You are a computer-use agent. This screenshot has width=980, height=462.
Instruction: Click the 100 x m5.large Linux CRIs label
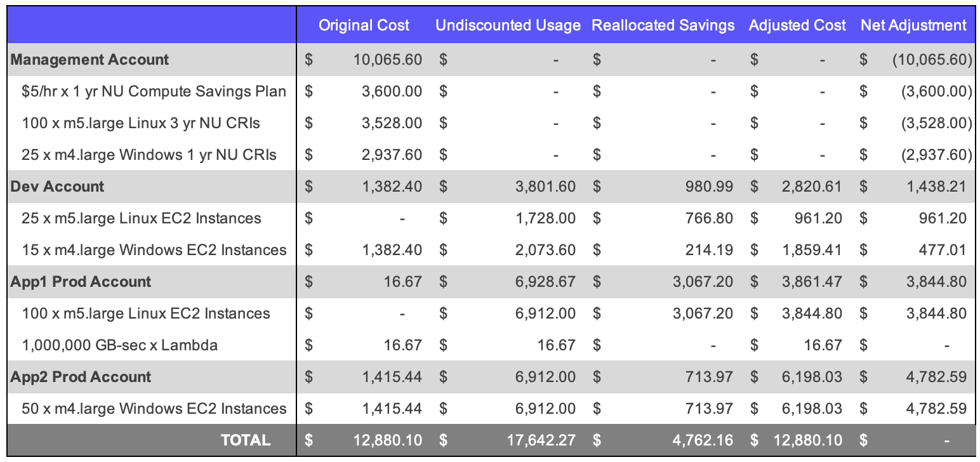(140, 123)
